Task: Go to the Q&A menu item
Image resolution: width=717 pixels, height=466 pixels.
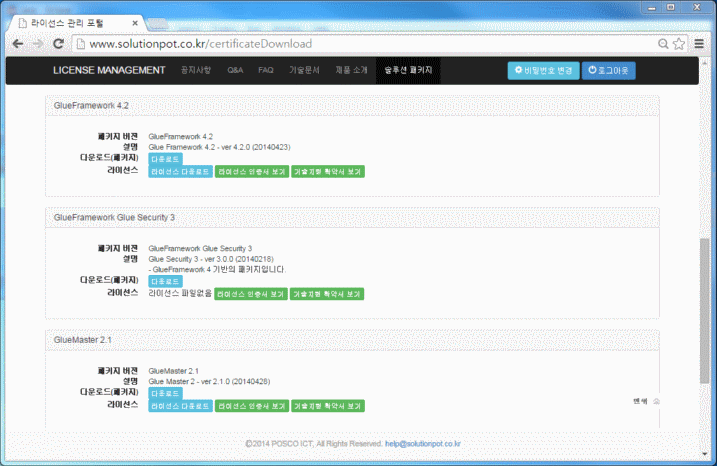Action: 235,70
